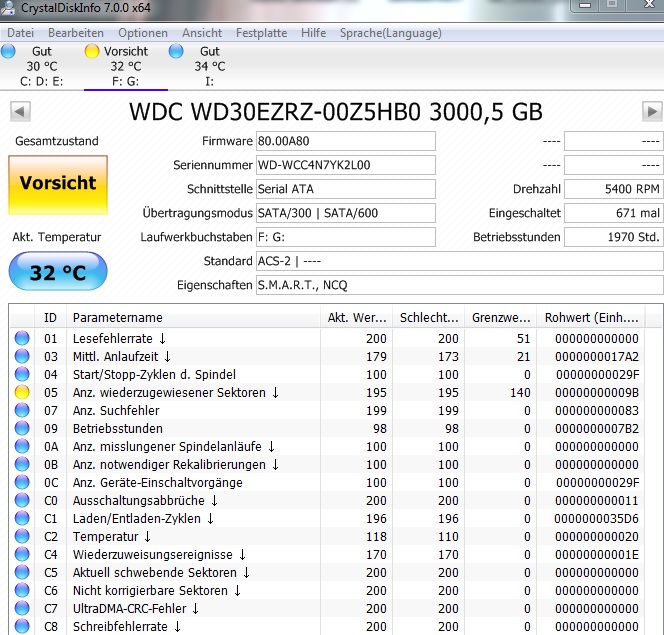Screen dimensions: 664x635
Task: Open the Hilfe menu
Action: (313, 33)
